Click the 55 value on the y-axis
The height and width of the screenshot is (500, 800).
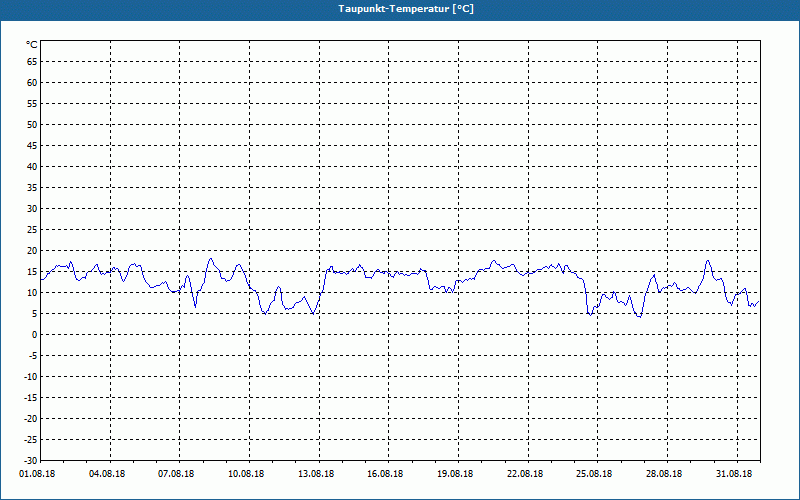tap(32, 104)
